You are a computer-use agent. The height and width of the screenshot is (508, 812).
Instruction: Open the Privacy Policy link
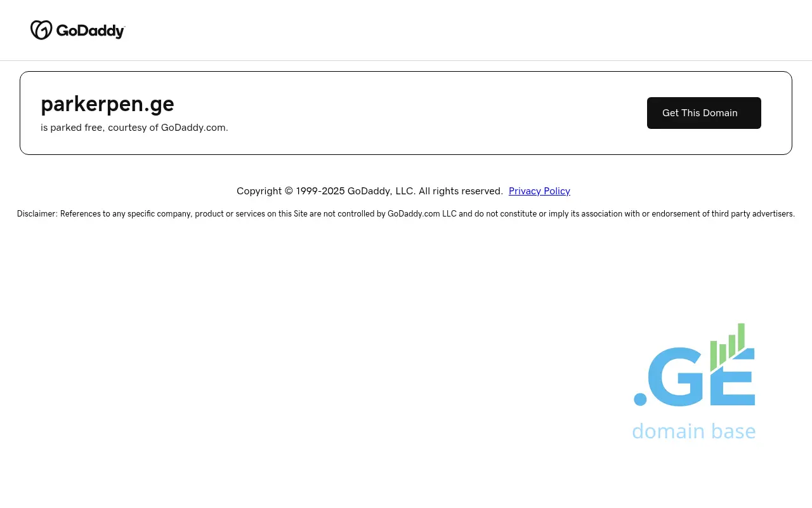coord(539,191)
